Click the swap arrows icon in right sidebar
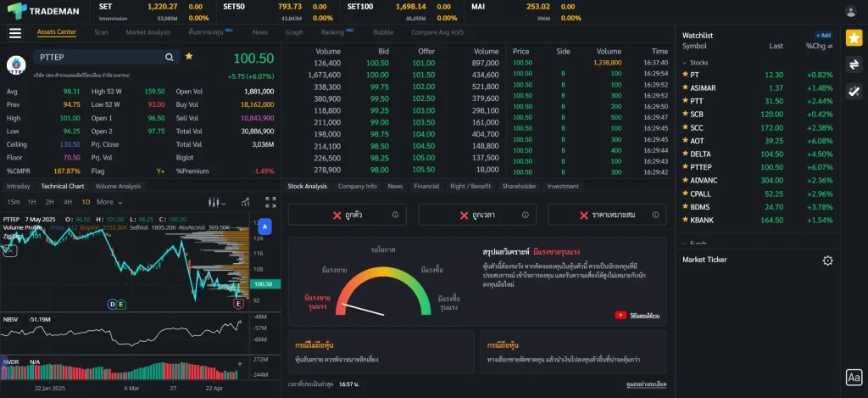This screenshot has height=398, width=868. [854, 64]
